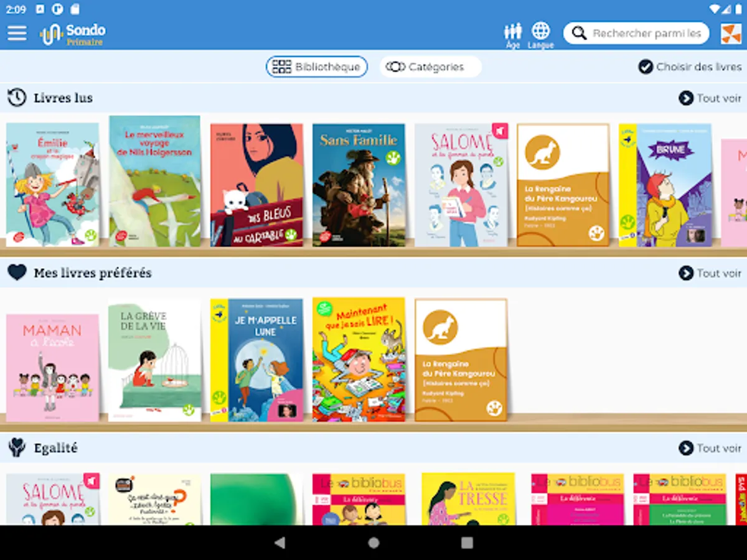Tap the Egalité section title

55,447
